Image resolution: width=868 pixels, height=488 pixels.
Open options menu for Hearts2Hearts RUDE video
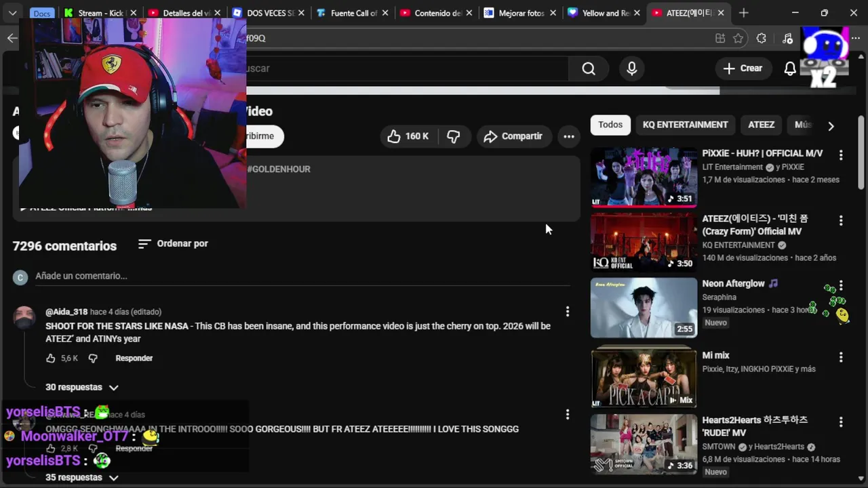[841, 422]
